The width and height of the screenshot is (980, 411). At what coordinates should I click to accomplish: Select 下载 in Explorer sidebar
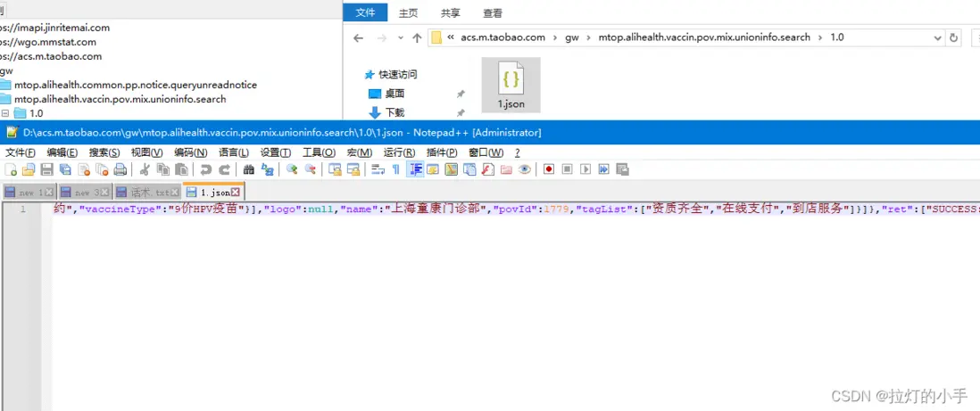click(x=387, y=112)
